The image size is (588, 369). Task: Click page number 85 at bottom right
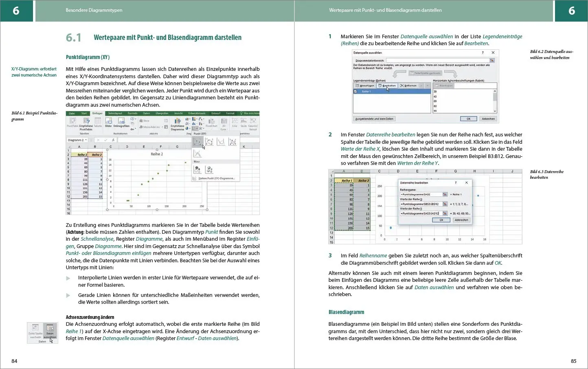tap(574, 361)
